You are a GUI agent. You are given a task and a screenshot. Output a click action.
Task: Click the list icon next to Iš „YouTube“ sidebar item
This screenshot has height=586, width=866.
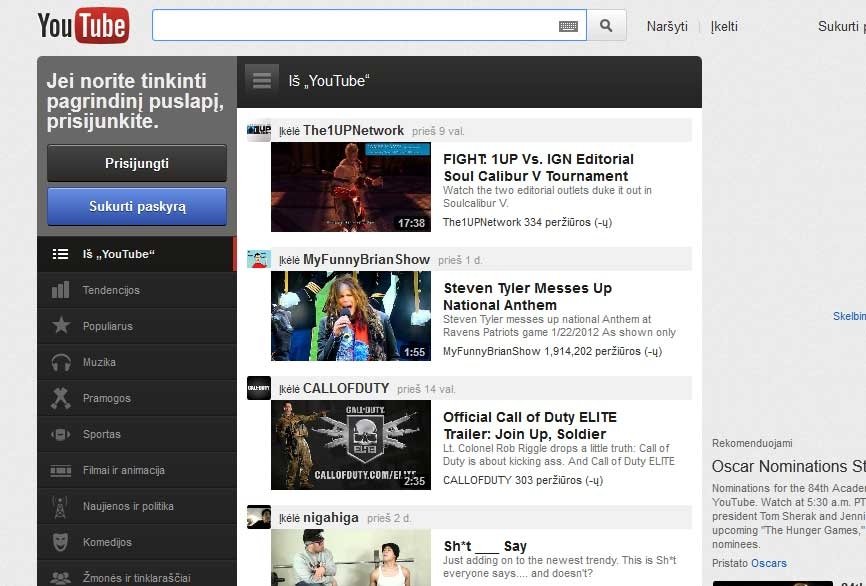tap(60, 254)
